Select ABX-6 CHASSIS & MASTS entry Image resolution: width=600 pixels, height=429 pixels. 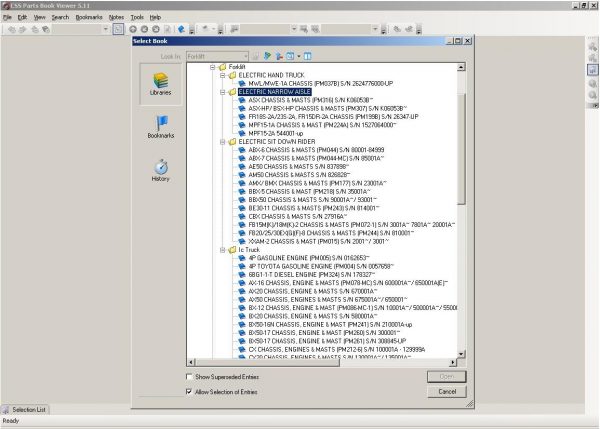(x=316, y=150)
